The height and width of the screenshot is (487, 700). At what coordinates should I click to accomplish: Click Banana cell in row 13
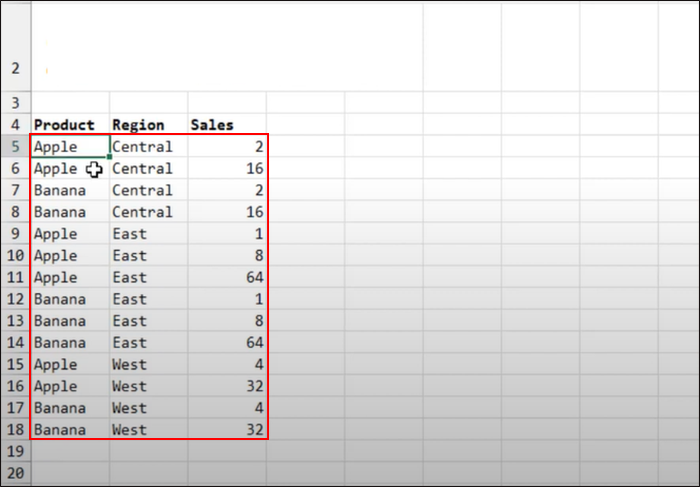[60, 321]
